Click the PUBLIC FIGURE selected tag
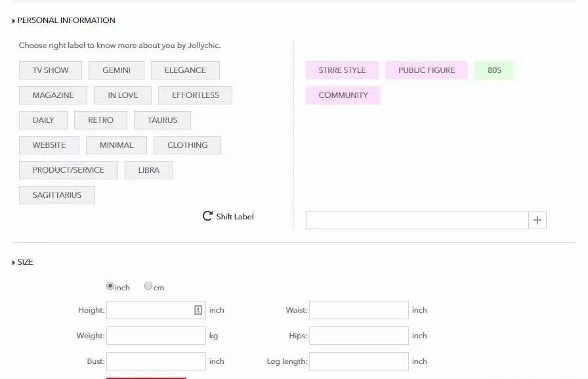 tap(427, 70)
